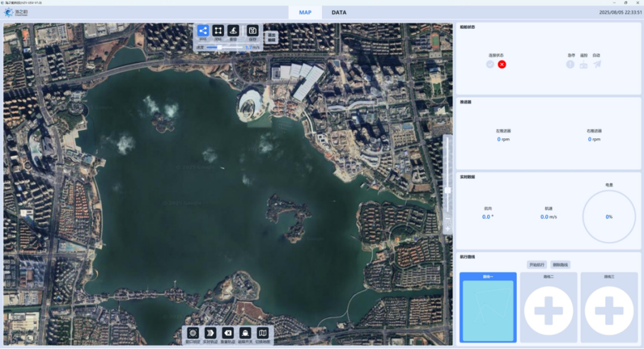The image size is (644, 349).
Task: Add a new route in the 路线三 slot
Action: (x=609, y=310)
